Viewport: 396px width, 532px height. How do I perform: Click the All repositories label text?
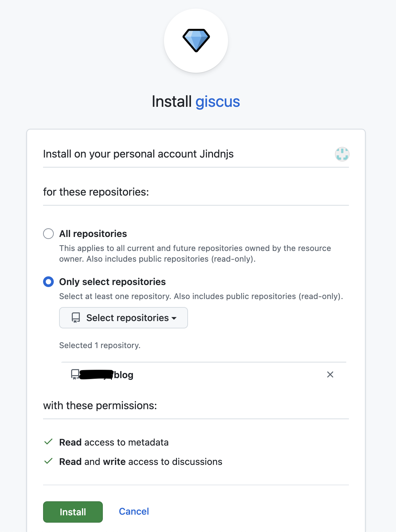tap(93, 234)
